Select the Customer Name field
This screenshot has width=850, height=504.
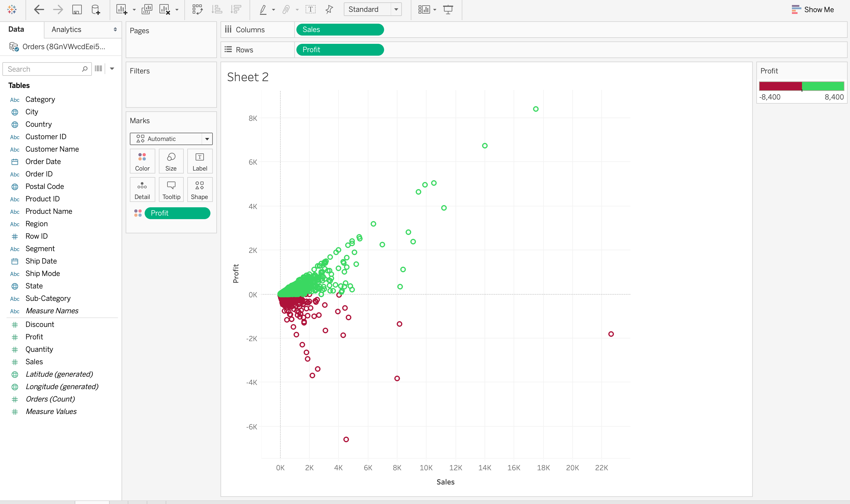52,149
